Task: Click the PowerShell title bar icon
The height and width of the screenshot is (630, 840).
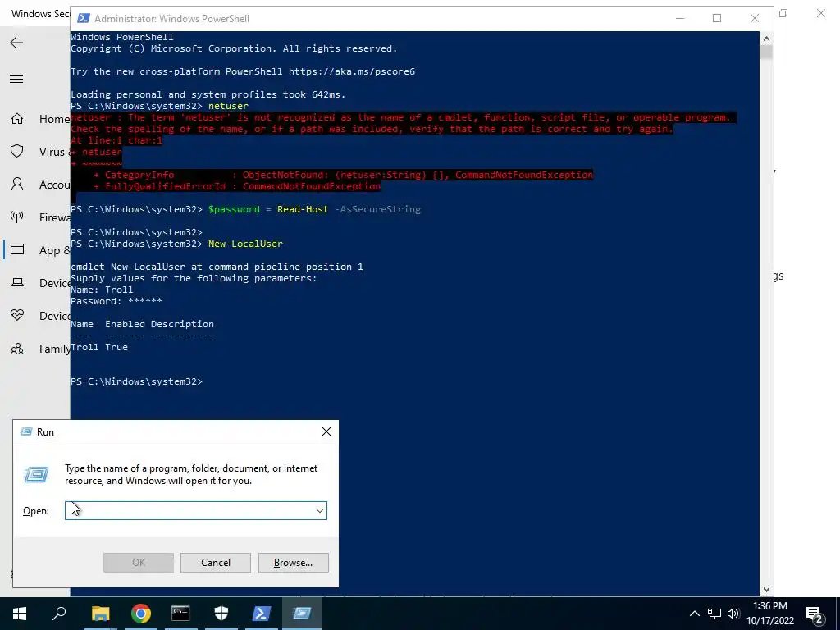Action: coord(84,18)
